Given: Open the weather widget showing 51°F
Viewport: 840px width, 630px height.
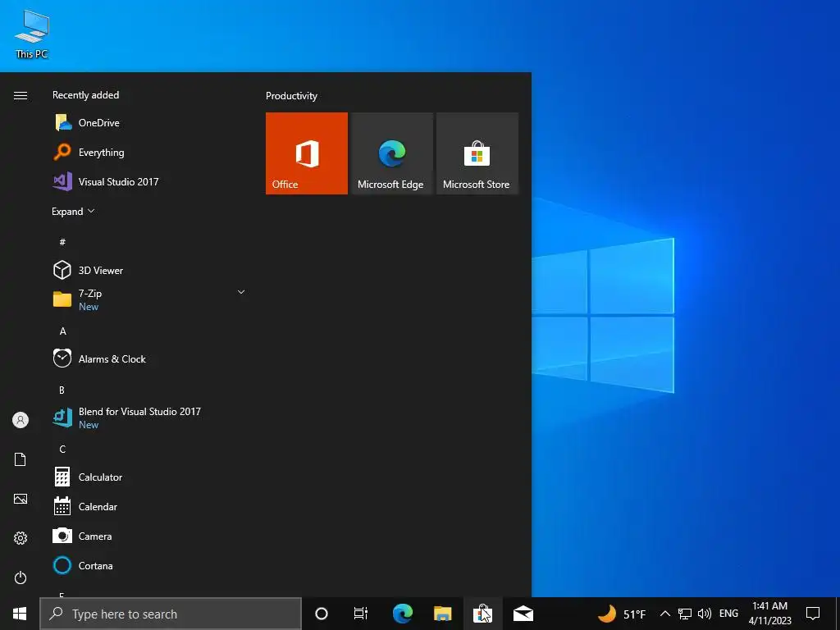Looking at the screenshot, I should tap(622, 614).
